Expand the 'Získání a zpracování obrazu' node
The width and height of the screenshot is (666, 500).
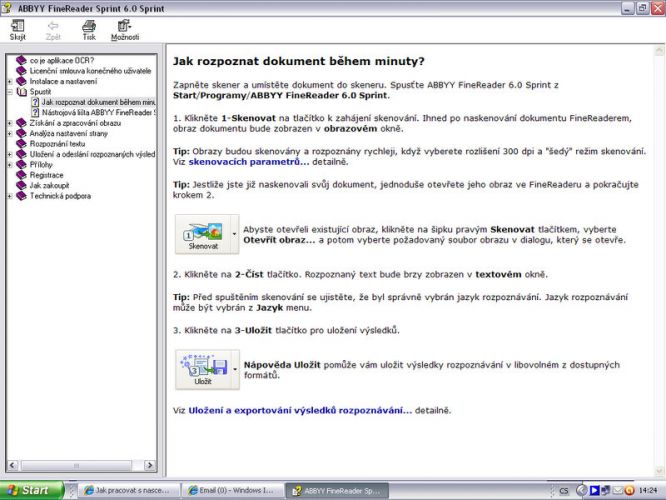click(x=10, y=123)
